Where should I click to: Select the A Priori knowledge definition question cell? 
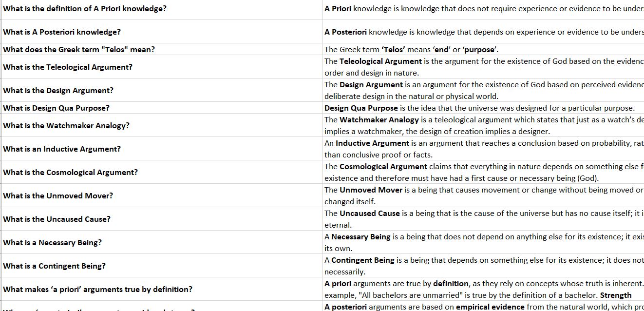click(x=85, y=9)
